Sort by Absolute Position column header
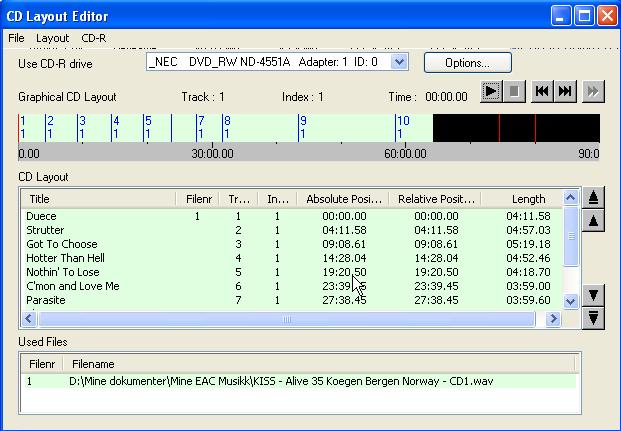Viewport: 621px width, 431px height. point(344,199)
